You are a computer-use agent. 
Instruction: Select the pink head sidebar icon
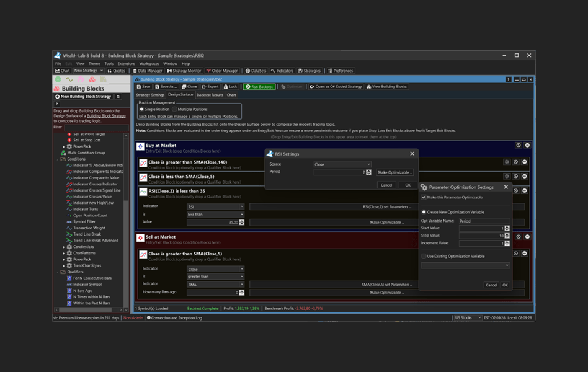pyautogui.click(x=81, y=79)
